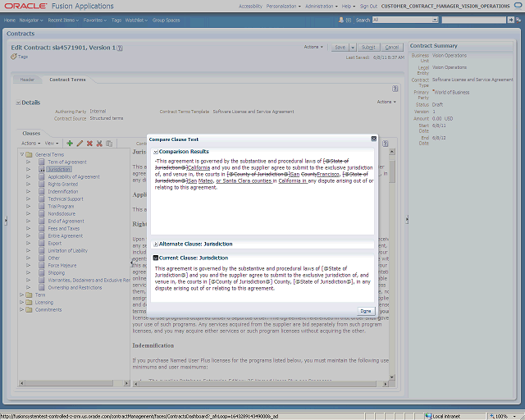Collapse the Details section
This screenshot has height=420, width=525.
pyautogui.click(x=18, y=103)
